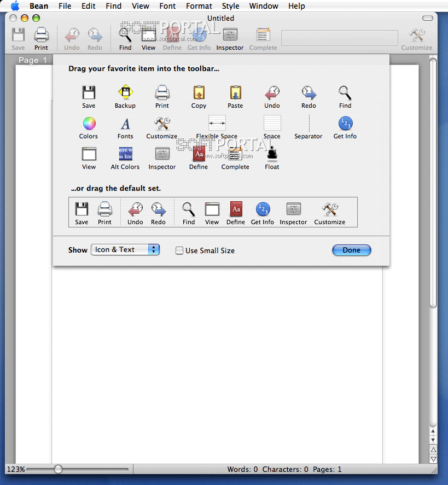Open the Window menu
448x485 pixels.
(x=264, y=6)
